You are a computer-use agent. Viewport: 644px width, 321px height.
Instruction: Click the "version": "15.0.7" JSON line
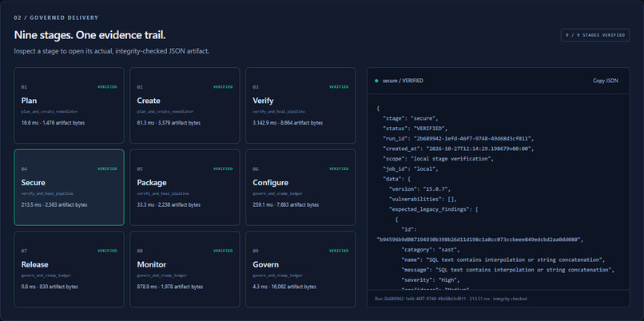[420, 189]
